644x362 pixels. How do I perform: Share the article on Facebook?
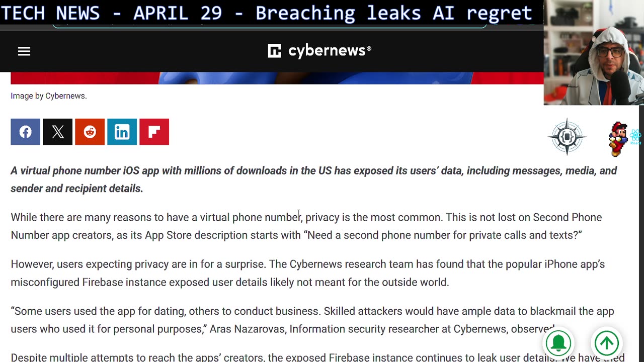26,132
